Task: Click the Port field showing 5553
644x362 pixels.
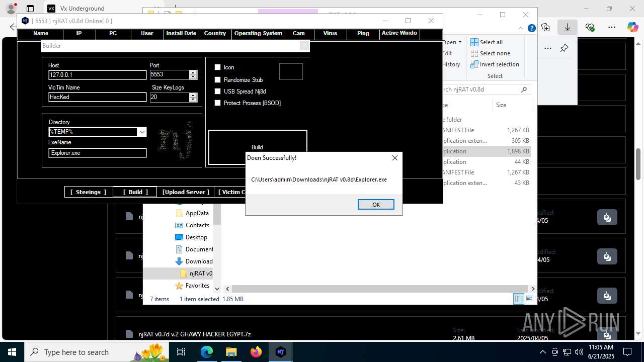Action: pyautogui.click(x=170, y=74)
